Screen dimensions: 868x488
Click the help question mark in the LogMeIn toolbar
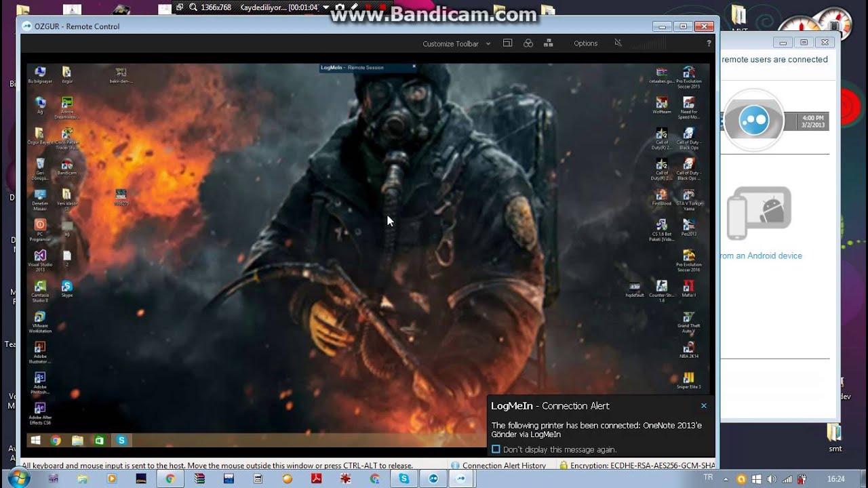pyautogui.click(x=709, y=43)
